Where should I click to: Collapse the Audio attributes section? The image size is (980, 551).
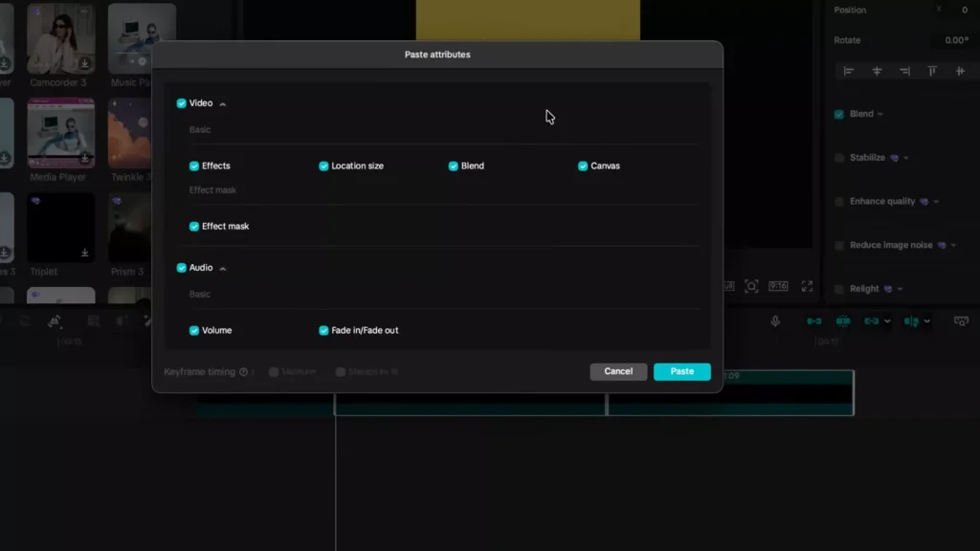point(222,268)
